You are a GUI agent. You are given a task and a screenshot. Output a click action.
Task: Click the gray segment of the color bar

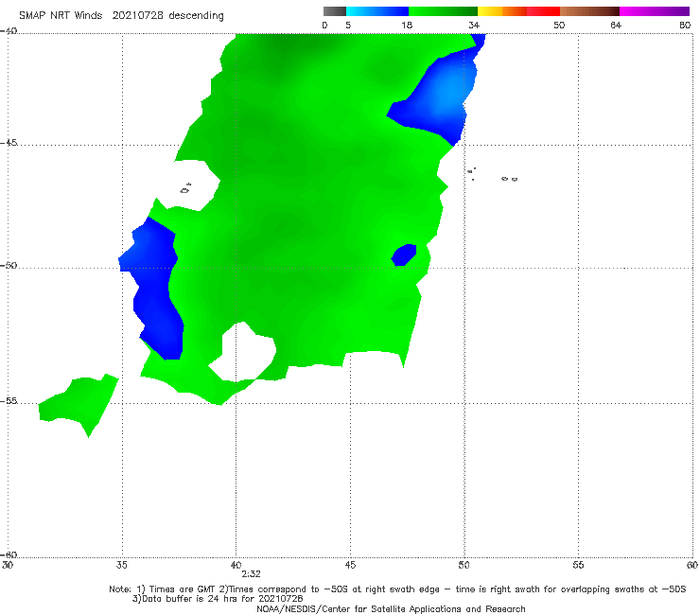pos(335,11)
